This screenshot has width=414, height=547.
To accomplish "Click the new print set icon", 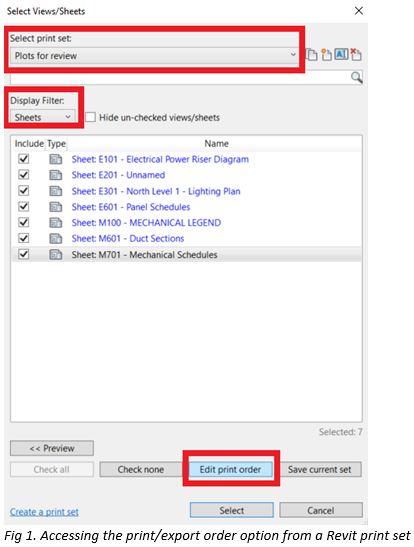I will point(326,54).
